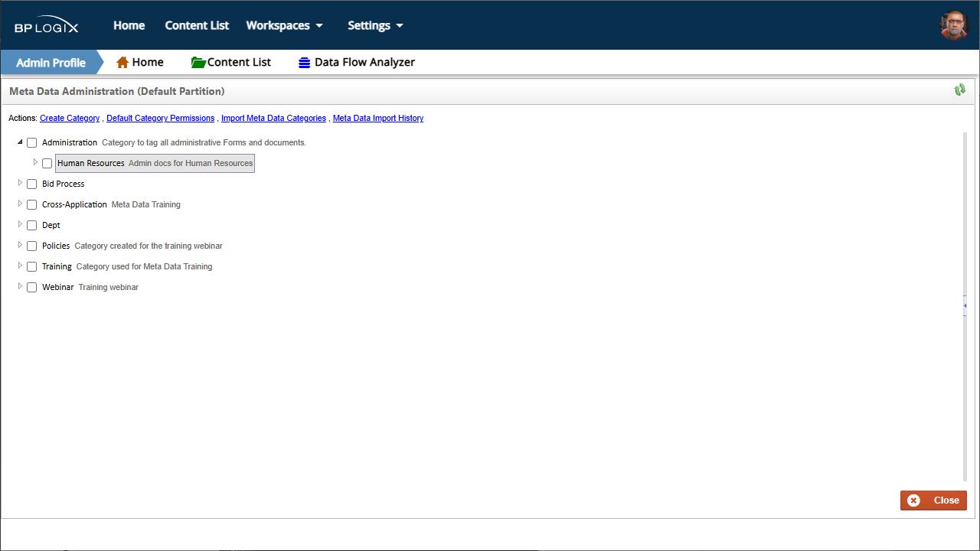
Task: Click the X icon on Close button
Action: [x=913, y=500]
